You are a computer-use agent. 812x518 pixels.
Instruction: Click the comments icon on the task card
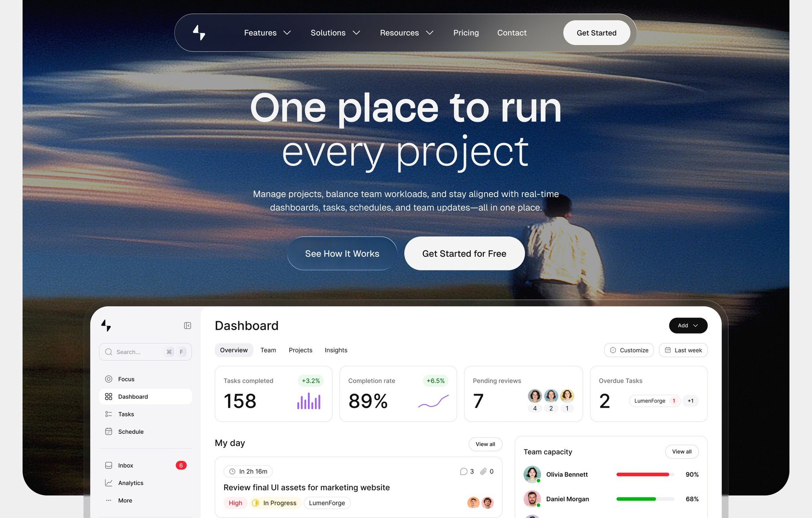pyautogui.click(x=464, y=472)
